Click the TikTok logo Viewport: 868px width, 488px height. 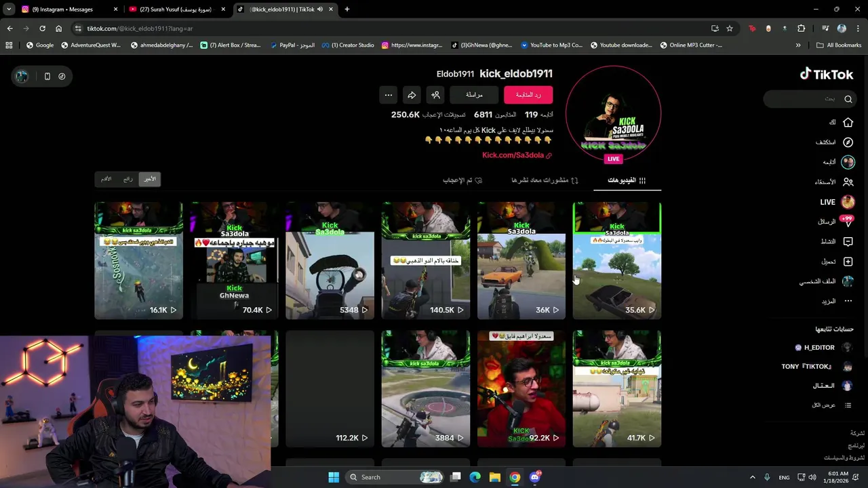click(x=826, y=74)
